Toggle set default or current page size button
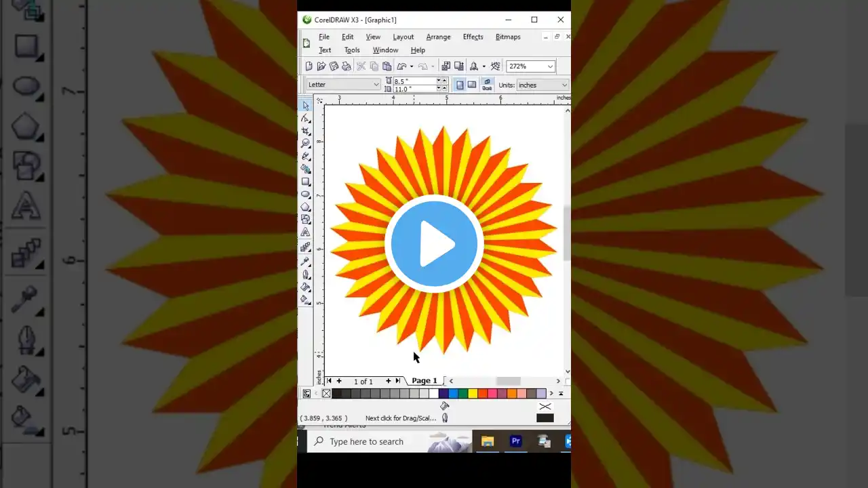Viewport: 868px width, 488px height. (x=487, y=85)
